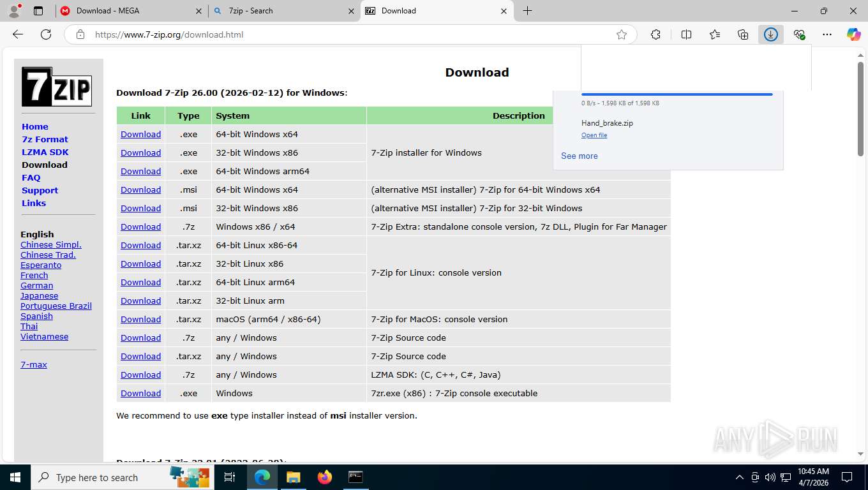Launch the Copilot sidebar icon
Screen dimensions: 868x490
point(853,34)
